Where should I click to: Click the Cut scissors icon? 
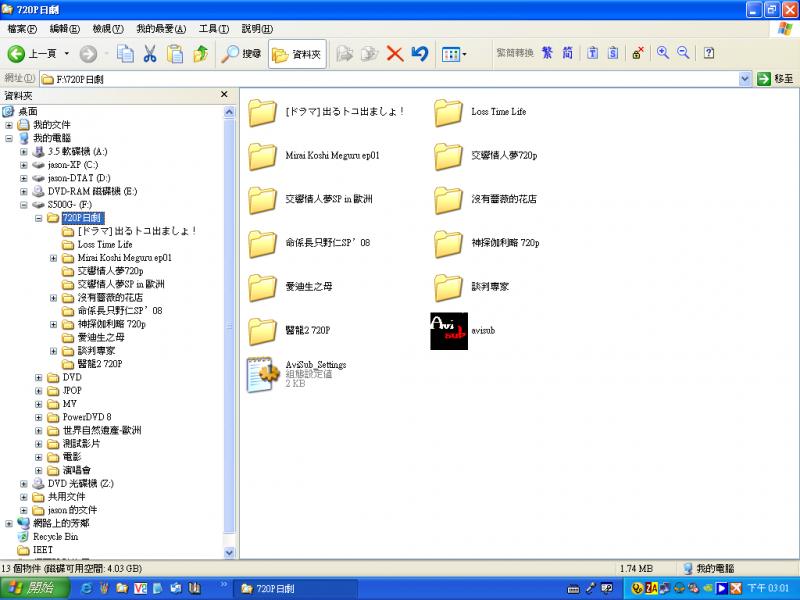point(149,54)
